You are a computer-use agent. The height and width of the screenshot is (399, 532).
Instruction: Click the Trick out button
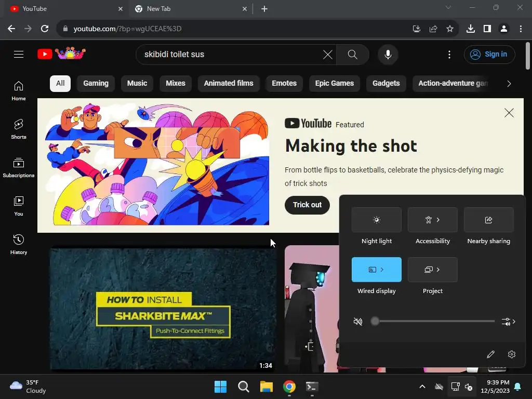tap(307, 205)
